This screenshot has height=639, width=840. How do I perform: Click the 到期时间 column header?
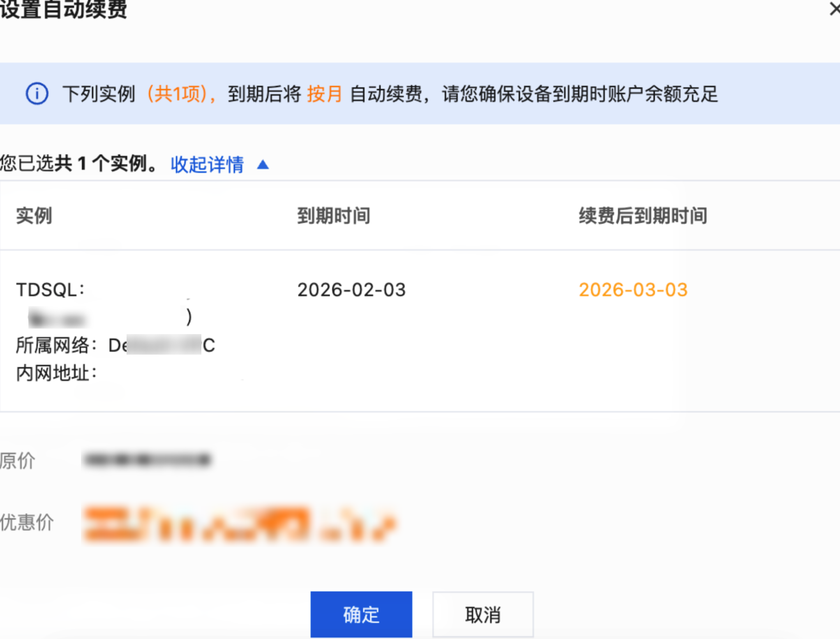[x=333, y=216]
